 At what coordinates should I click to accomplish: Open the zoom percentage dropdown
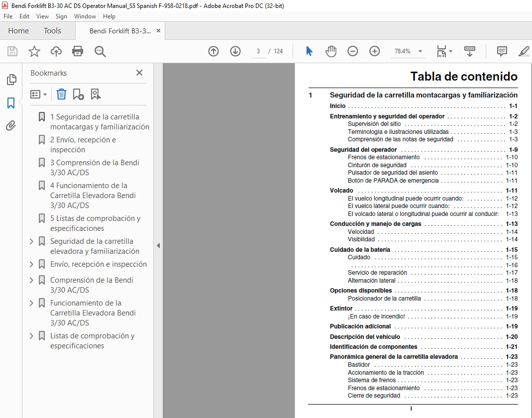coord(420,51)
